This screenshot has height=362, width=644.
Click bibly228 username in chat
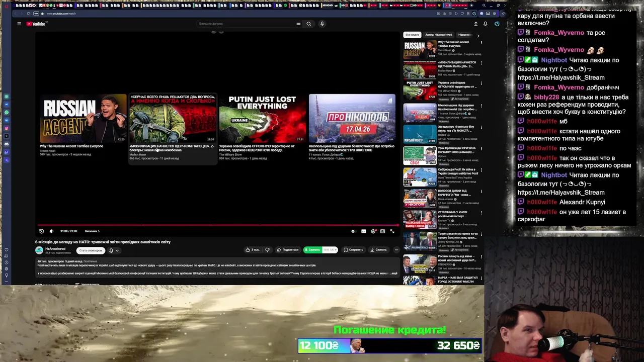(546, 97)
